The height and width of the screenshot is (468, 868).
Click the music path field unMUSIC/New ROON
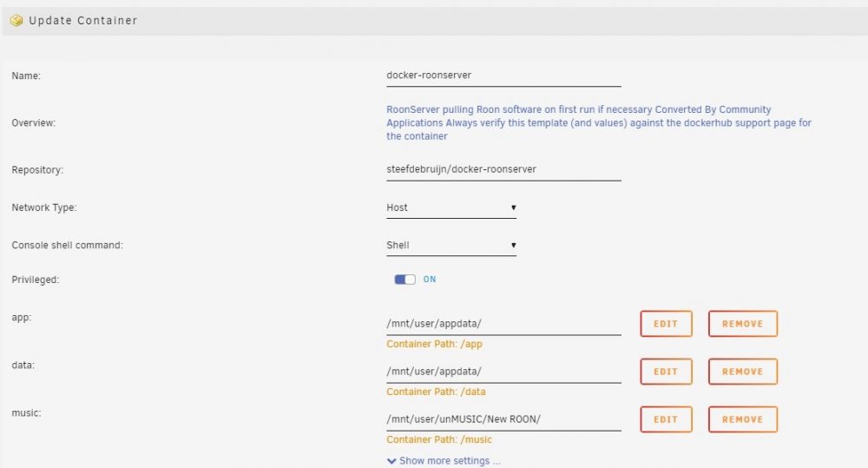[x=503, y=419]
